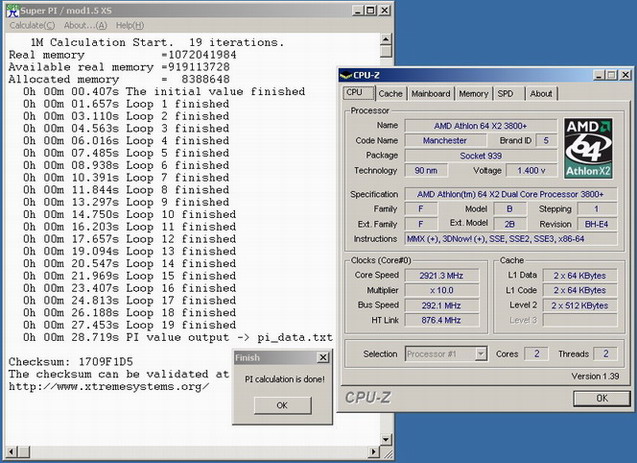Click the Super PI scroll up arrow
Image resolution: width=637 pixels, height=463 pixels.
(x=386, y=39)
